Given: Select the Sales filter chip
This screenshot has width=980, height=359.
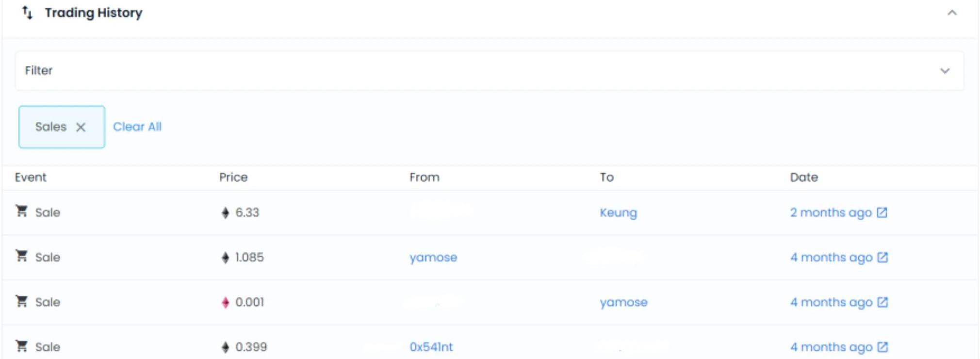Looking at the screenshot, I should pyautogui.click(x=50, y=127).
